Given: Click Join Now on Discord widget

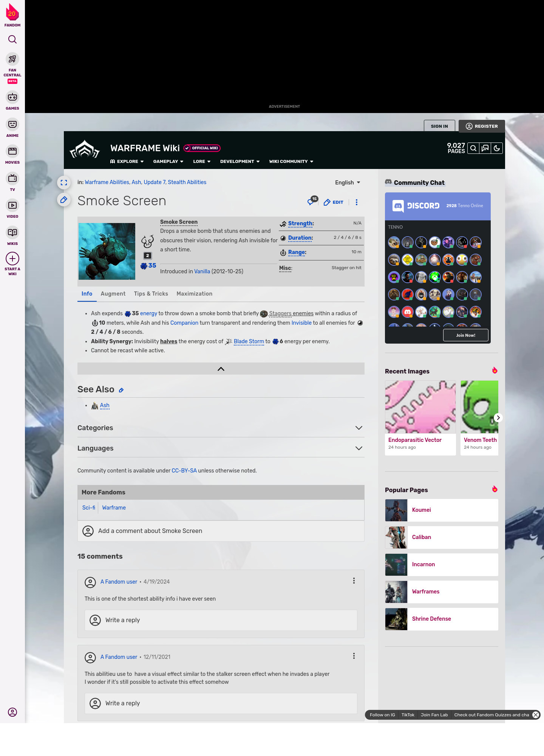Looking at the screenshot, I should 466,335.
